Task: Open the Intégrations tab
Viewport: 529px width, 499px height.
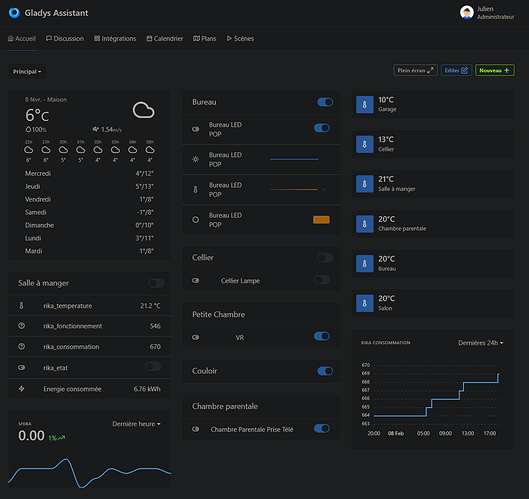Action: click(x=115, y=38)
